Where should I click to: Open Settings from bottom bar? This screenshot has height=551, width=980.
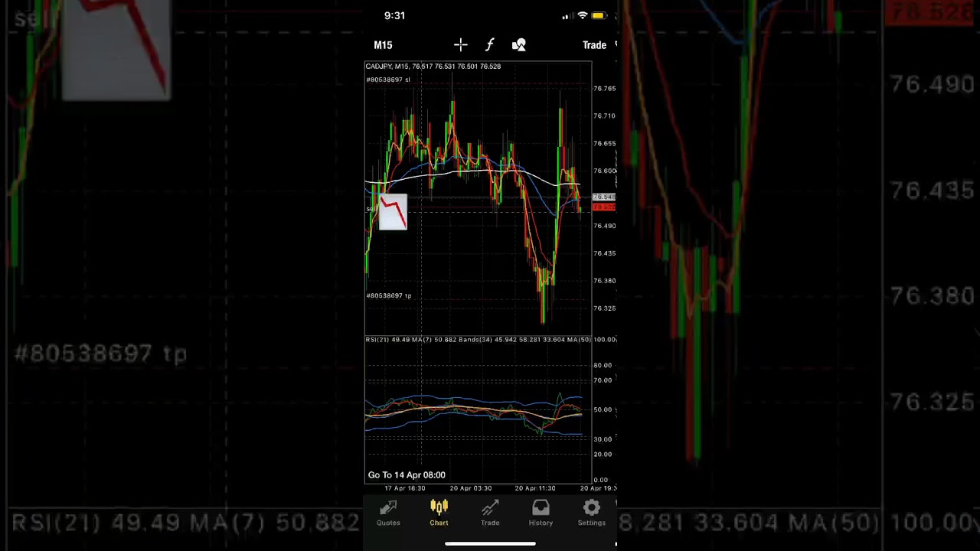pyautogui.click(x=591, y=513)
